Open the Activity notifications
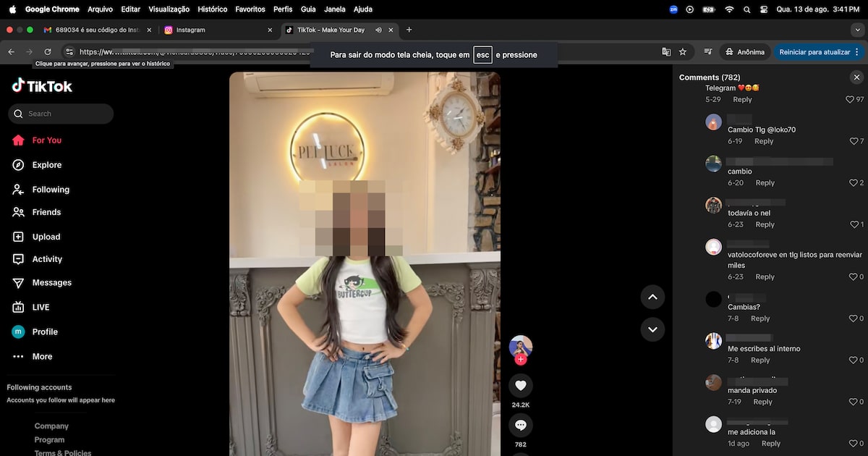This screenshot has height=456, width=868. (47, 259)
